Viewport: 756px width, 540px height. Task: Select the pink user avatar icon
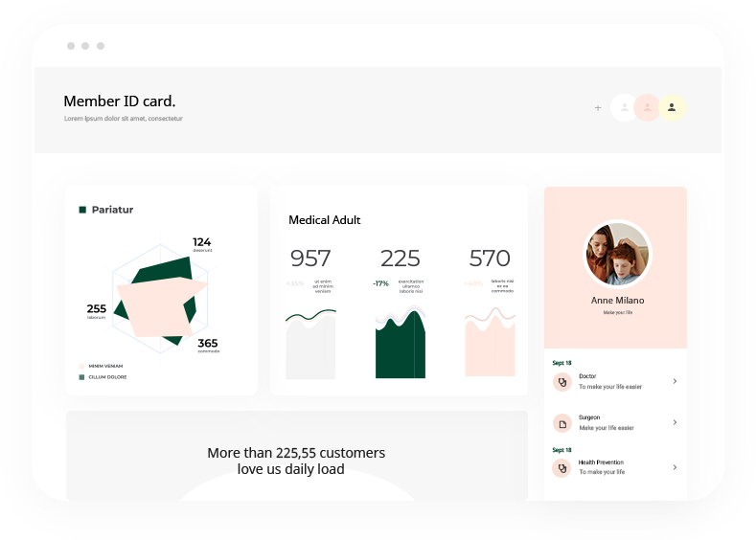tap(648, 108)
